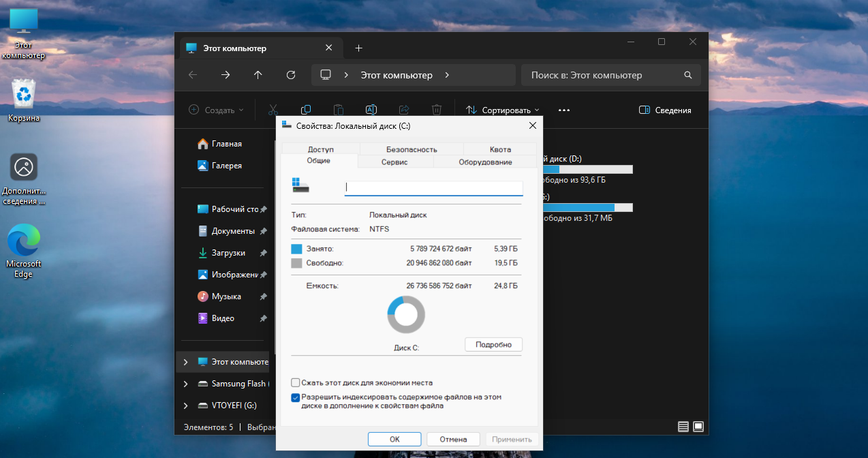Image resolution: width=868 pixels, height=458 pixels.
Task: Expand the Samsung Flash tree node
Action: [x=185, y=384]
